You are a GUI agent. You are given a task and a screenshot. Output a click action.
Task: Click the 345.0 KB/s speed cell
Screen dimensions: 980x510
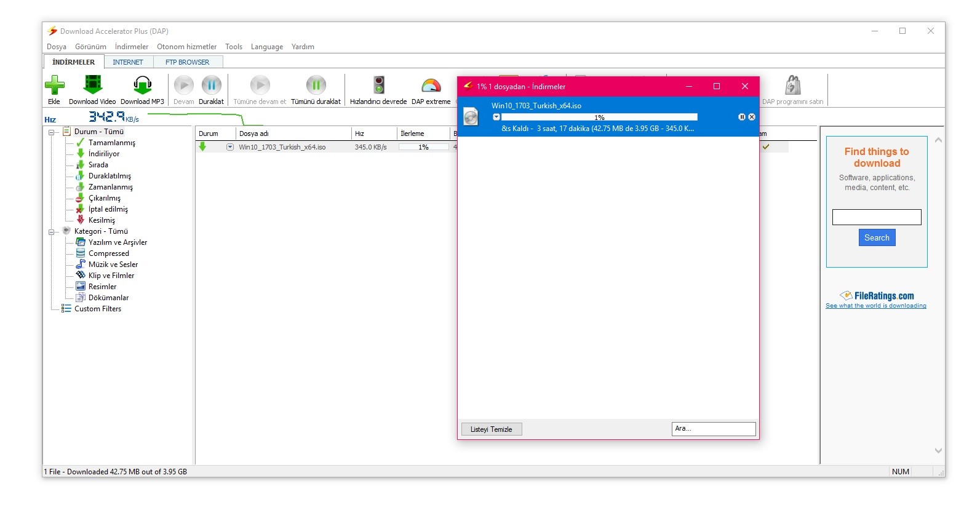371,147
